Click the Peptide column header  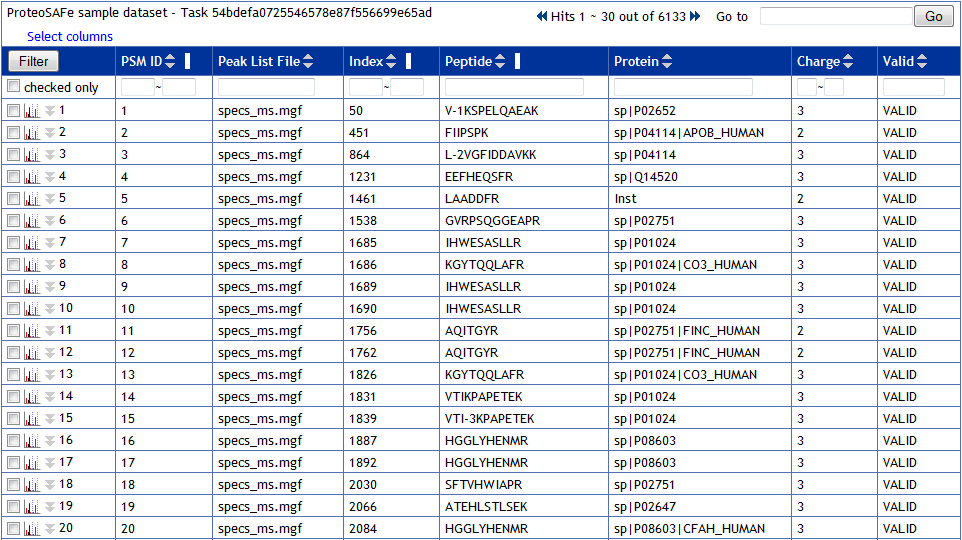tap(469, 61)
